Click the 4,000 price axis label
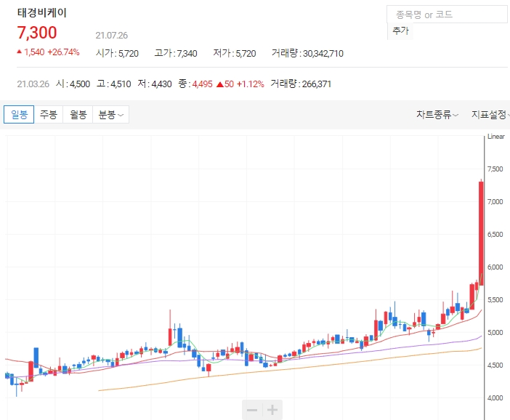Image resolution: width=510 pixels, height=420 pixels. (x=495, y=398)
